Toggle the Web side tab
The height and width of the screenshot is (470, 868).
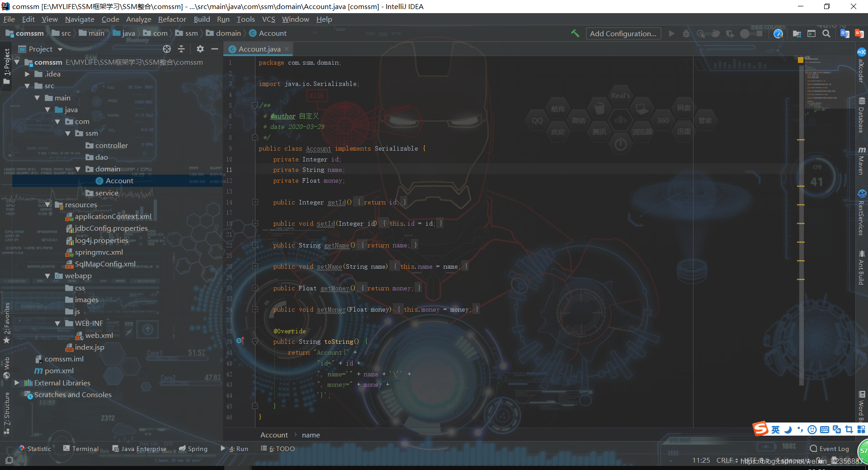click(x=6, y=367)
